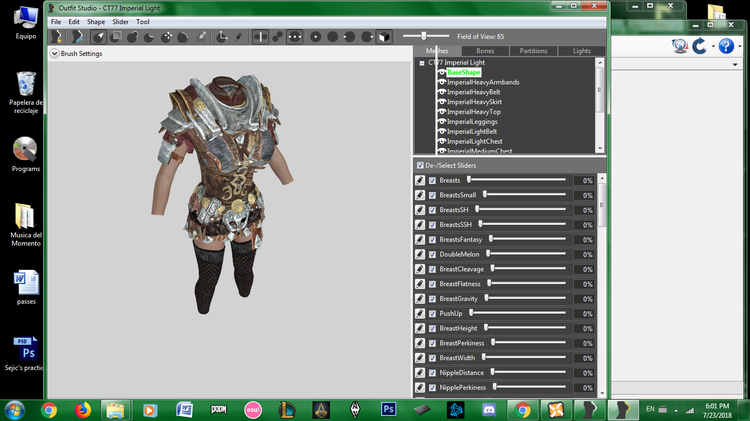
Task: Click the BreastPerkiness percentage value field
Action: pyautogui.click(x=584, y=343)
